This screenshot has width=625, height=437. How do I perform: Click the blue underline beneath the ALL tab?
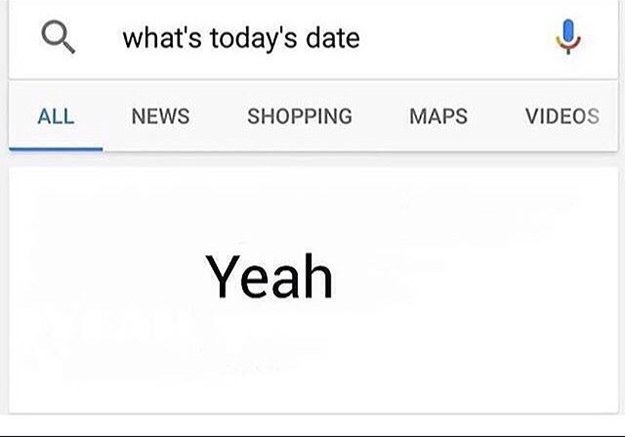tap(55, 148)
